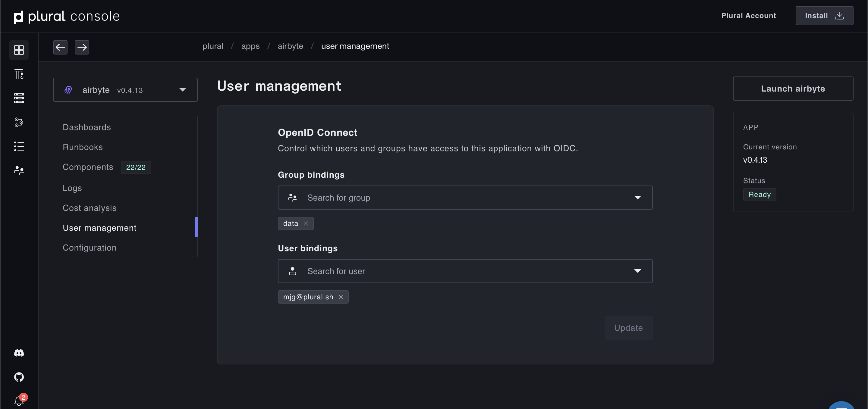The height and width of the screenshot is (409, 868).
Task: Open the Configuration section
Action: (x=89, y=248)
